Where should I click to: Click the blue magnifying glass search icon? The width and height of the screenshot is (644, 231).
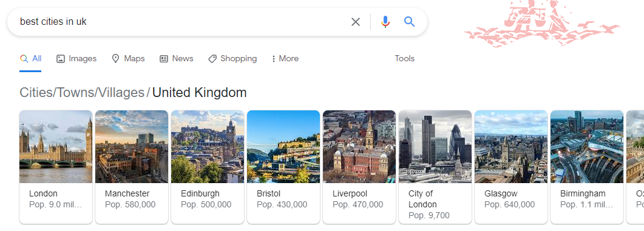[409, 22]
